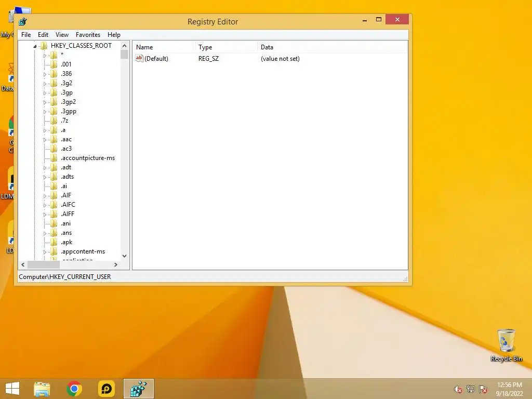532x399 pixels.
Task: Click the tree horizontal scrollbar thumb
Action: tap(44, 264)
